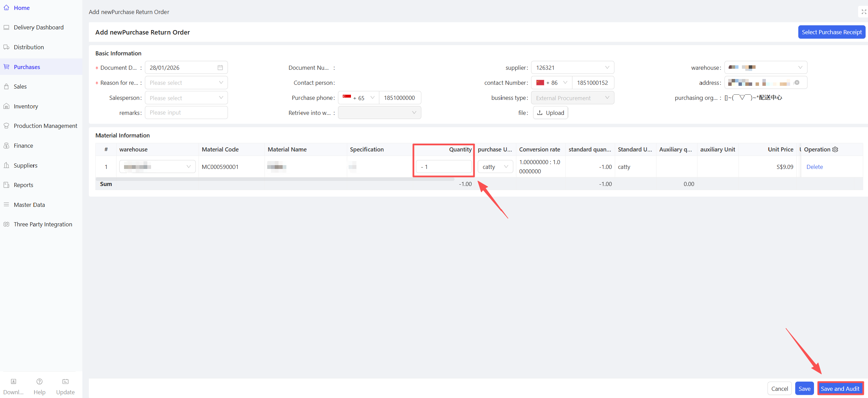Open Help from the bottom sidebar
The width and height of the screenshot is (868, 398).
[x=39, y=382]
